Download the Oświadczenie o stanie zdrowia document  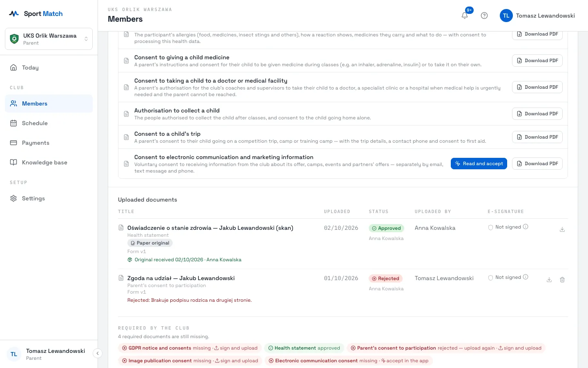(562, 229)
